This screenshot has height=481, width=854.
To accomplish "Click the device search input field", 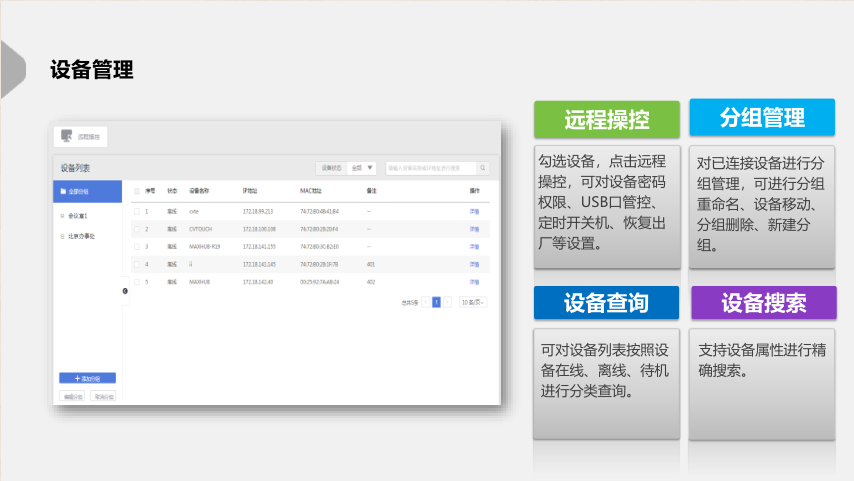I will [x=430, y=168].
